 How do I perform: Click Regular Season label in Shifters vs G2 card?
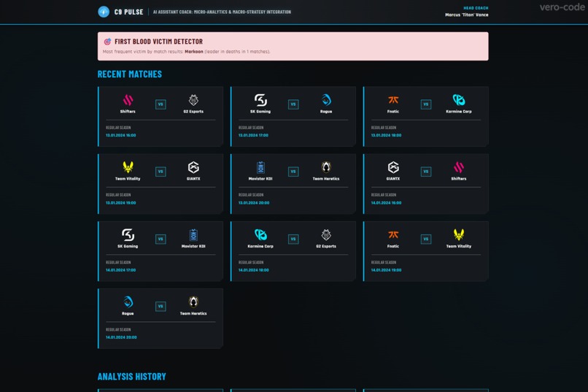(x=118, y=128)
